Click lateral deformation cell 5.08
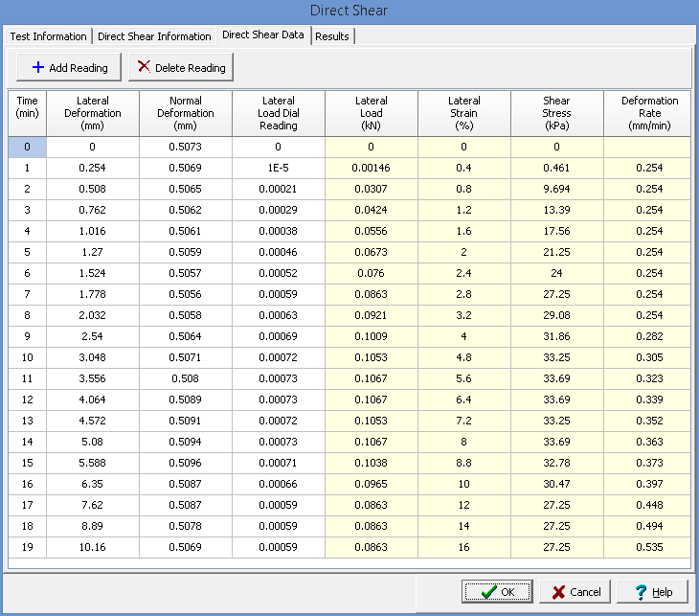699x616 pixels. pos(93,442)
